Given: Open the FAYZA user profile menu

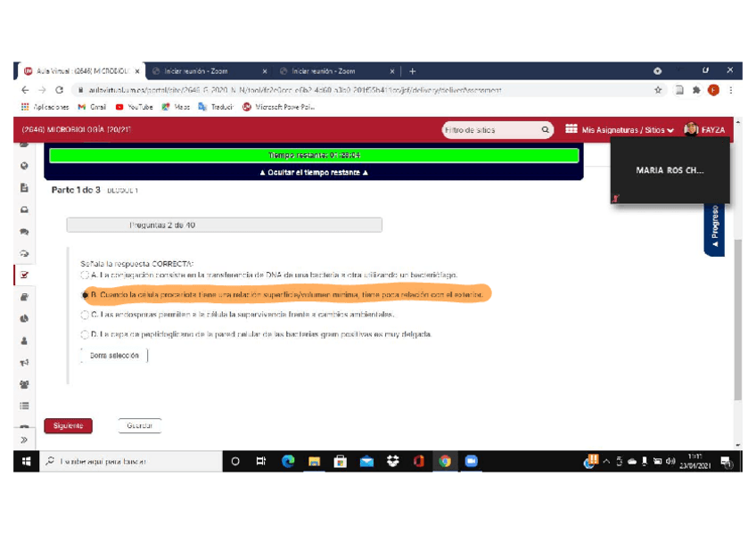Looking at the screenshot, I should point(704,129).
